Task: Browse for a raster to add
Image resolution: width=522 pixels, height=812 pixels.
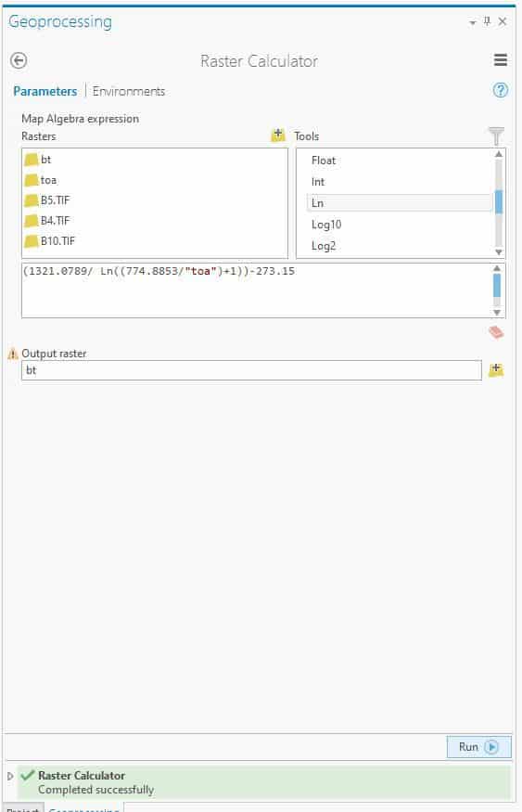Action: (x=278, y=135)
